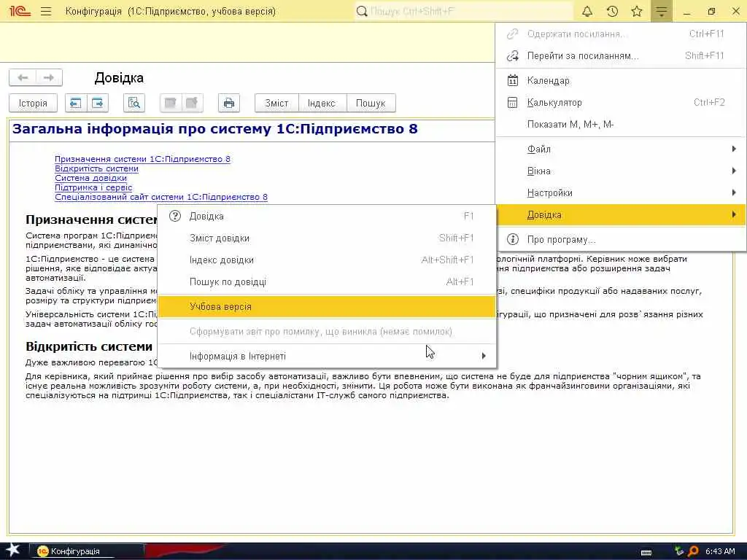Click second grey disabled toolbar icon

(192, 103)
